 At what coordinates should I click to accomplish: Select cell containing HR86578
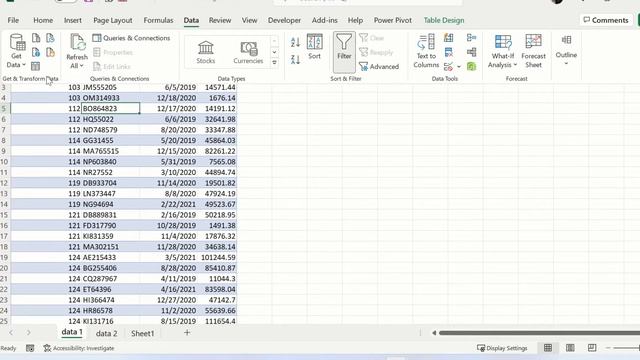[111, 311]
